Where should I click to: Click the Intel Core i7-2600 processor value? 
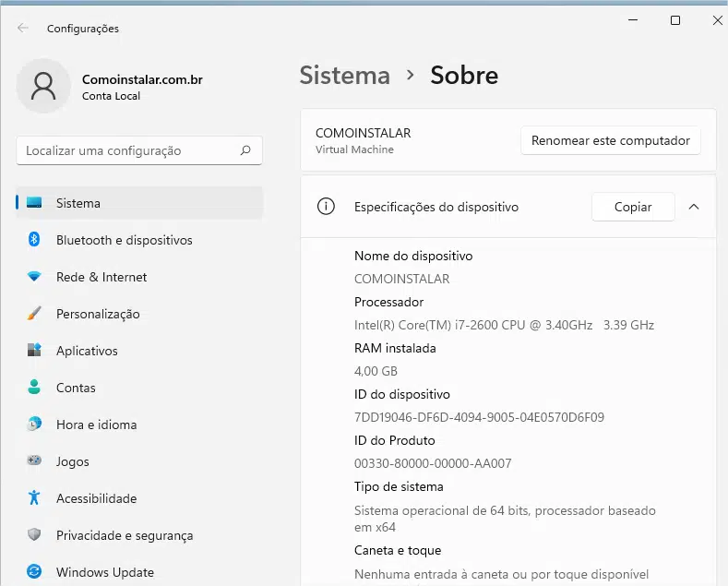(504, 325)
